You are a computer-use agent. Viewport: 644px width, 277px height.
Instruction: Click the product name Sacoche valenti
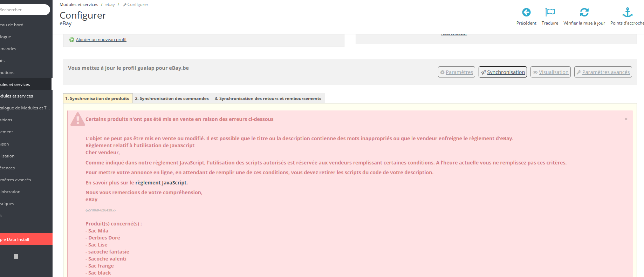click(107, 259)
